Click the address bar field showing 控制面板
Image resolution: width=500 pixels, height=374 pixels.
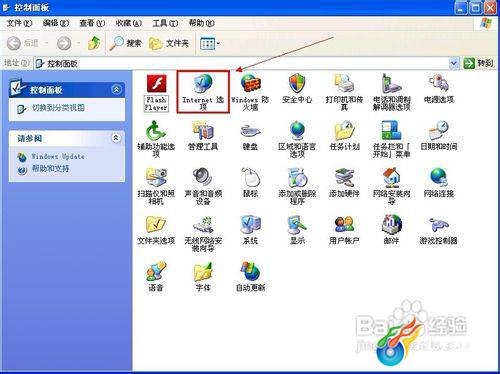(246, 63)
